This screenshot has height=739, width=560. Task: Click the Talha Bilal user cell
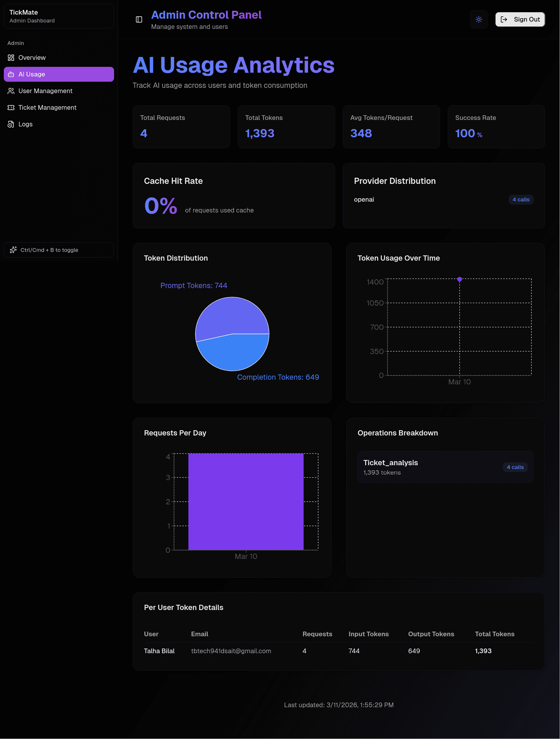tap(159, 651)
